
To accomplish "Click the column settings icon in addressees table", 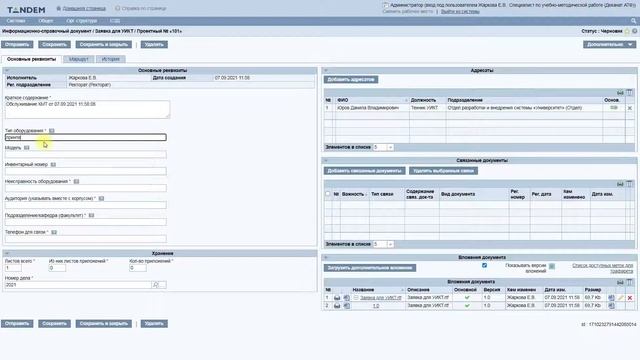I will [629, 93].
